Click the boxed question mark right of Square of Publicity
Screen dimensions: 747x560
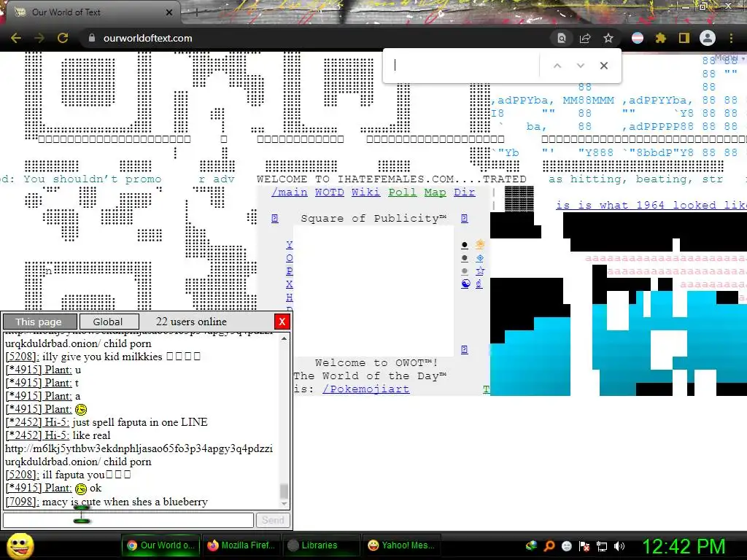click(x=465, y=218)
